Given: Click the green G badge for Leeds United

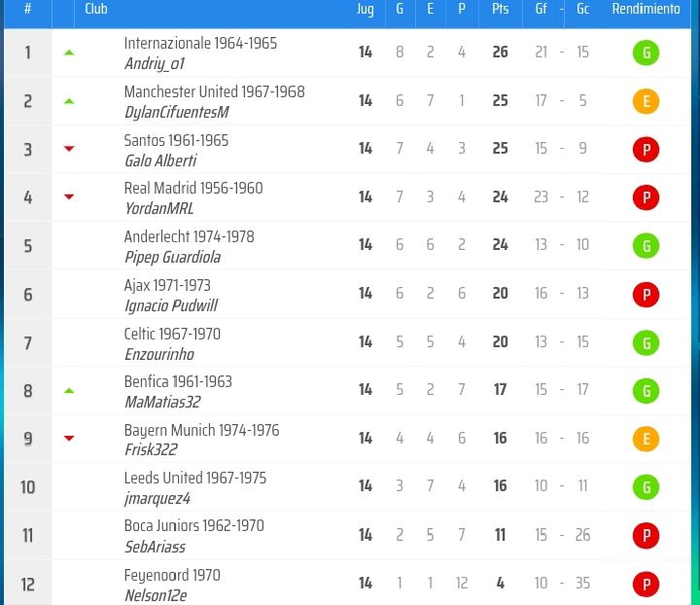Looking at the screenshot, I should 646,487.
